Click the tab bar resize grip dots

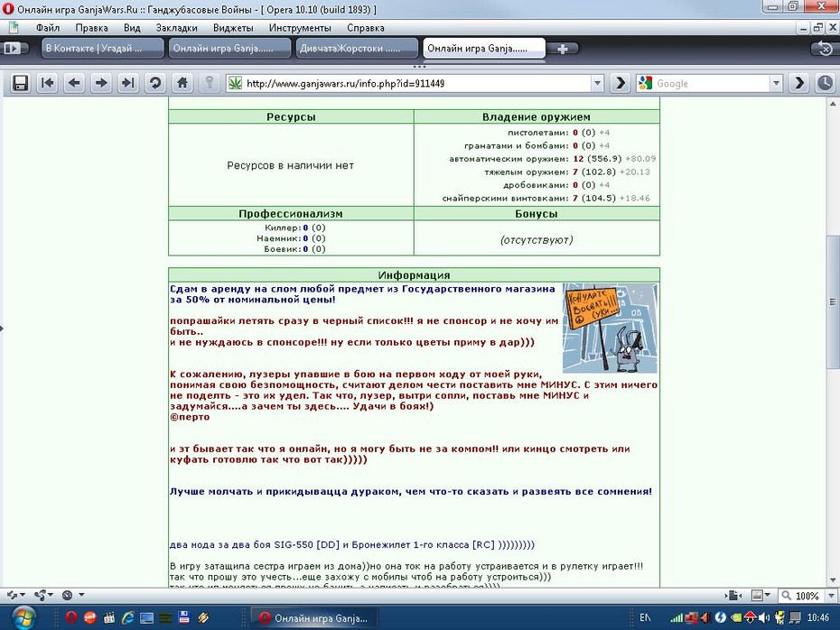pos(419,67)
